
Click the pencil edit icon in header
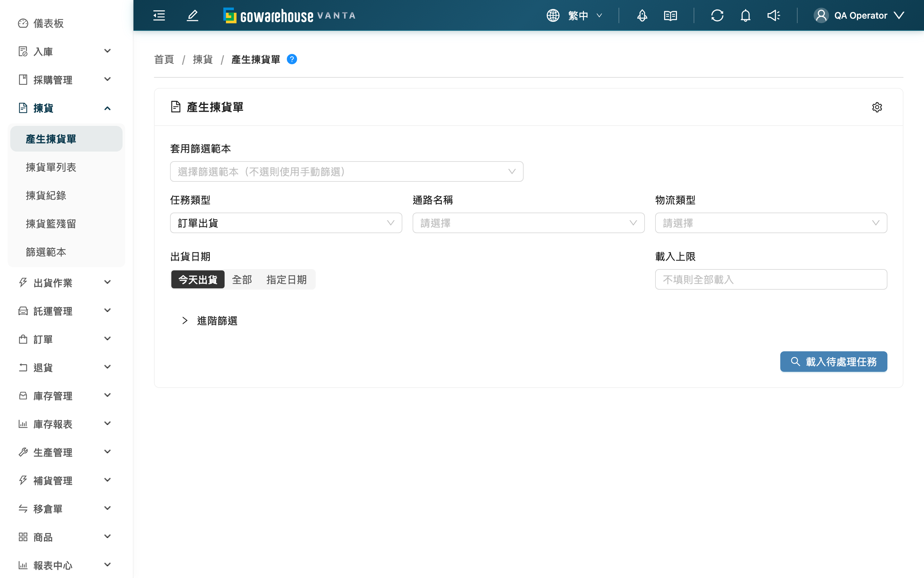(193, 16)
